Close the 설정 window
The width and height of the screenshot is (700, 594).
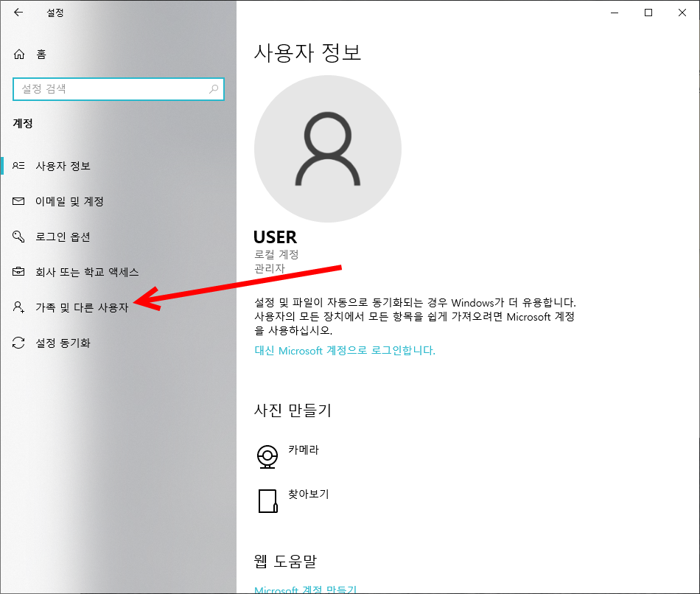pos(682,13)
